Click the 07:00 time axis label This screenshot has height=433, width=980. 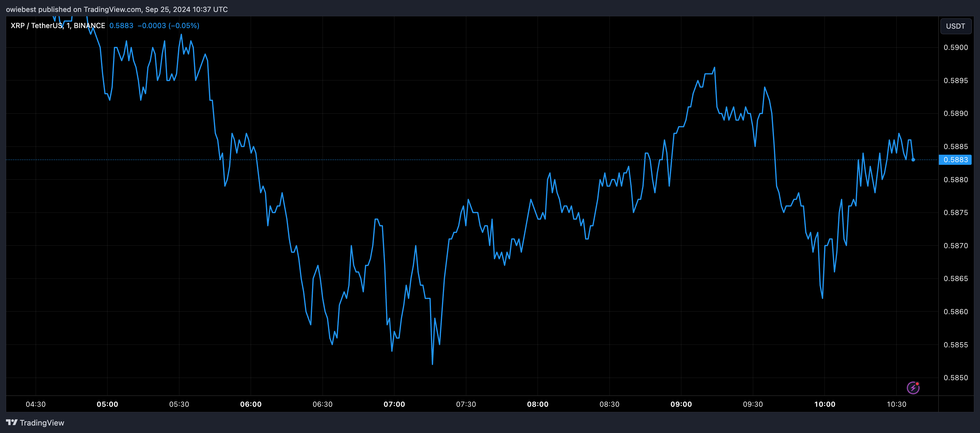click(394, 404)
